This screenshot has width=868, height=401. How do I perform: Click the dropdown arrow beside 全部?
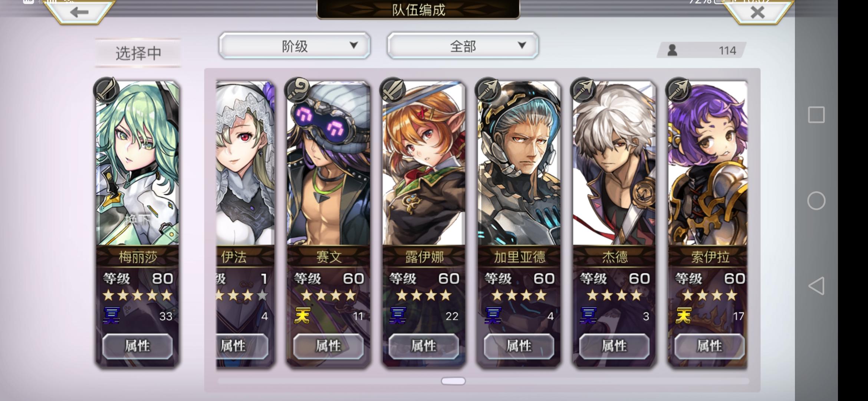pos(522,45)
